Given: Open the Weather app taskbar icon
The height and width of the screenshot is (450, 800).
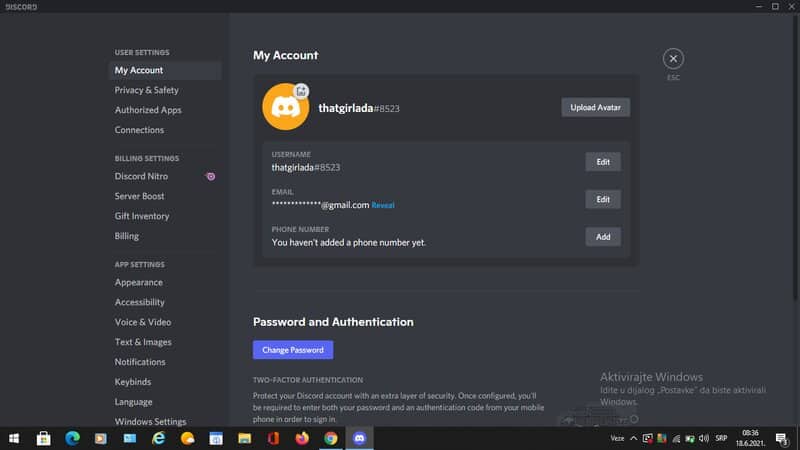Looking at the screenshot, I should point(187,438).
